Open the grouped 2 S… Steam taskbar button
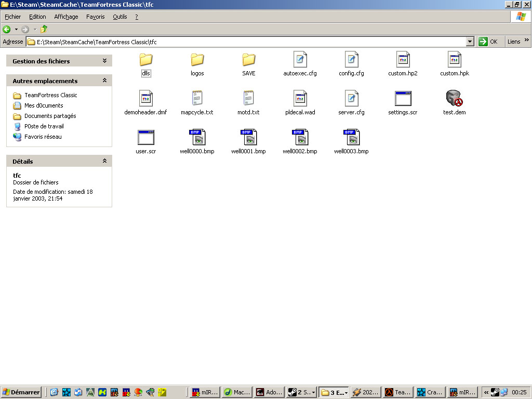This screenshot has width=532, height=399. click(302, 392)
